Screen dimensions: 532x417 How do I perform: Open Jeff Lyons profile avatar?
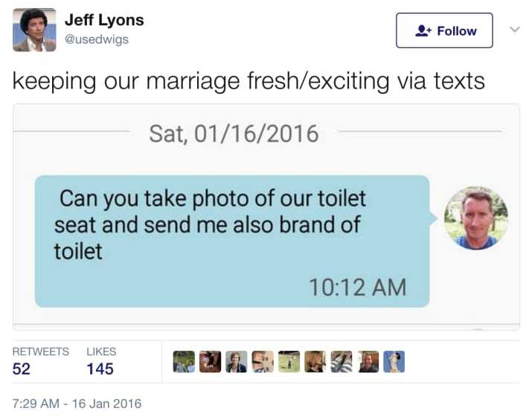click(x=34, y=30)
